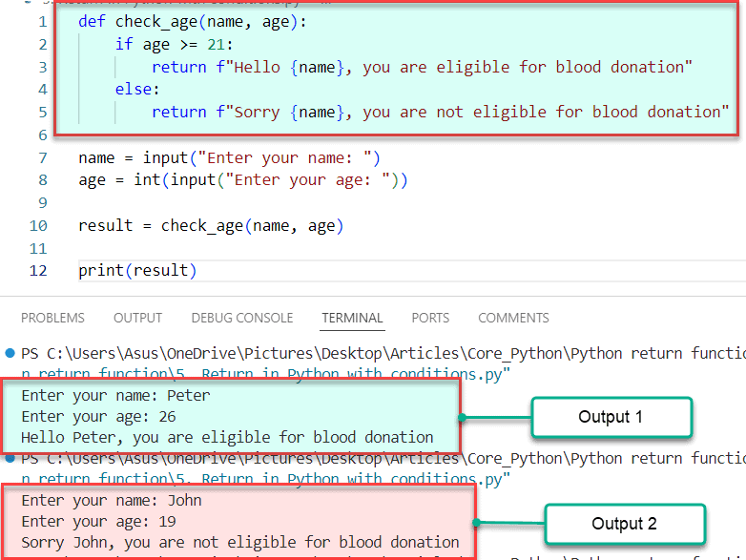Open the DEBUG CONSOLE tab
Screen dimensions: 746x560
pyautogui.click(x=242, y=318)
